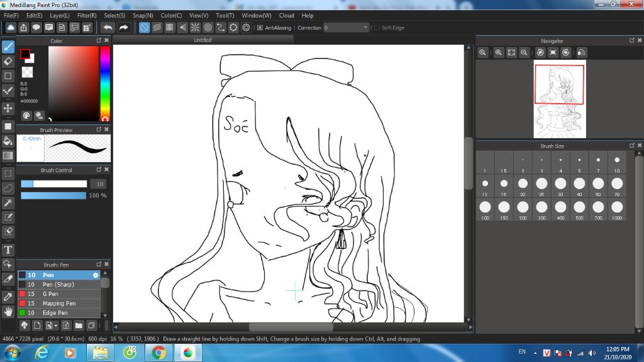Image resolution: width=644 pixels, height=362 pixels.
Task: Close the Color panel
Action: pos(107,40)
